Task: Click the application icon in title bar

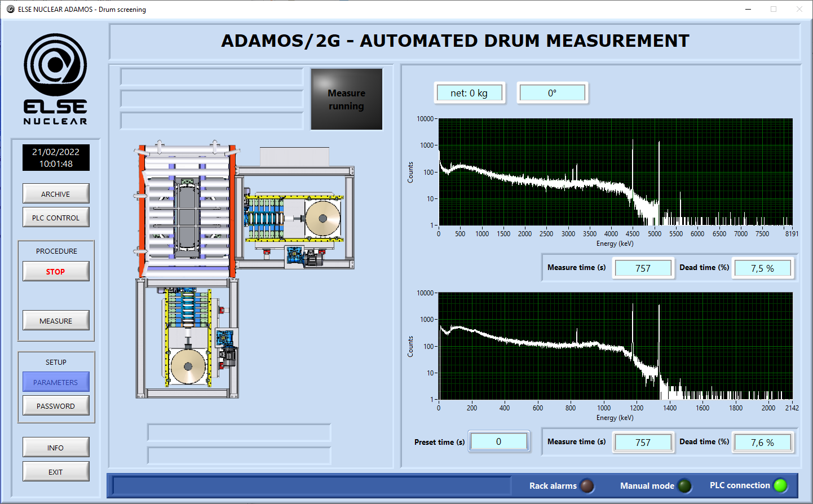Action: (10, 9)
